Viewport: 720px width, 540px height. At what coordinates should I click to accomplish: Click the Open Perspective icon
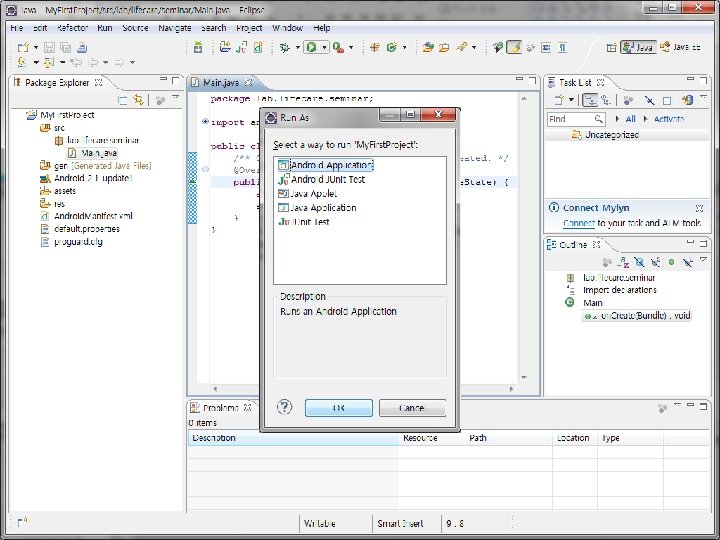pos(611,47)
